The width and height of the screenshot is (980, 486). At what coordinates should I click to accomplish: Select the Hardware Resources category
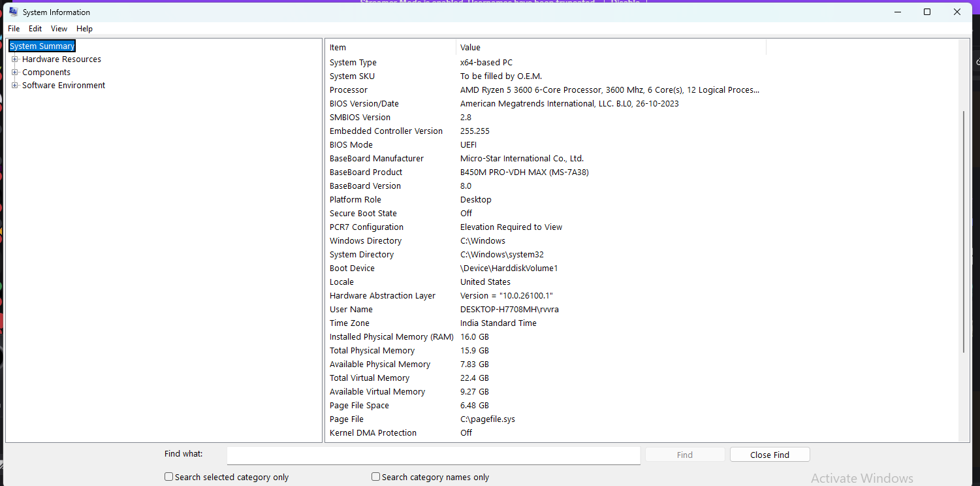pyautogui.click(x=61, y=59)
